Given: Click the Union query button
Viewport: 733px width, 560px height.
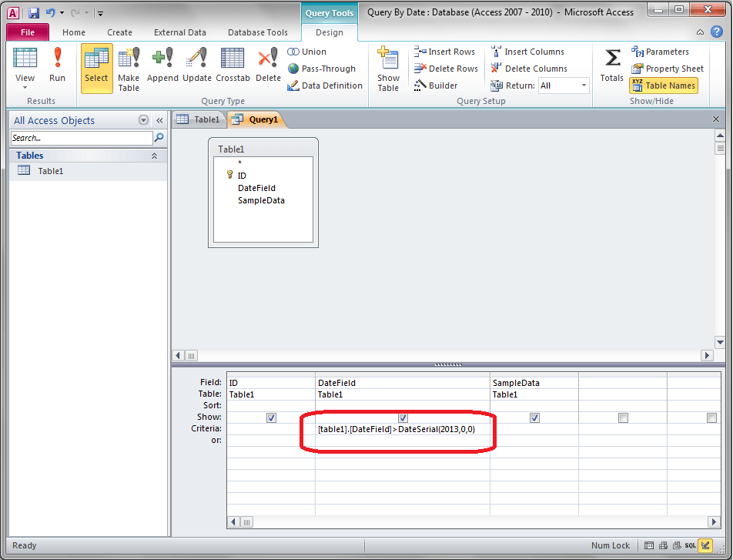Looking at the screenshot, I should tap(307, 52).
